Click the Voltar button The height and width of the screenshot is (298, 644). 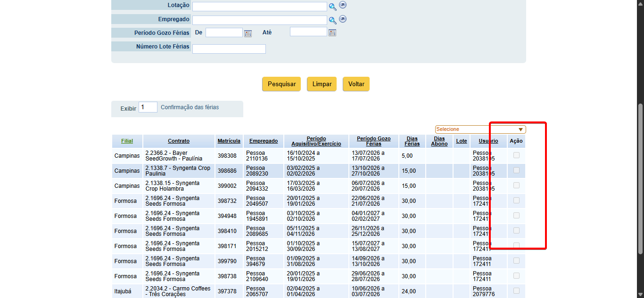[356, 84]
